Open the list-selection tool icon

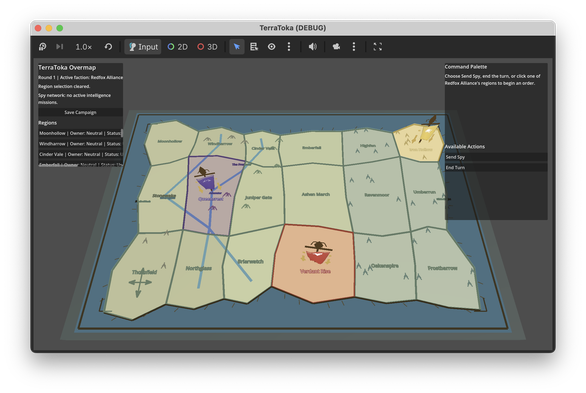click(254, 47)
